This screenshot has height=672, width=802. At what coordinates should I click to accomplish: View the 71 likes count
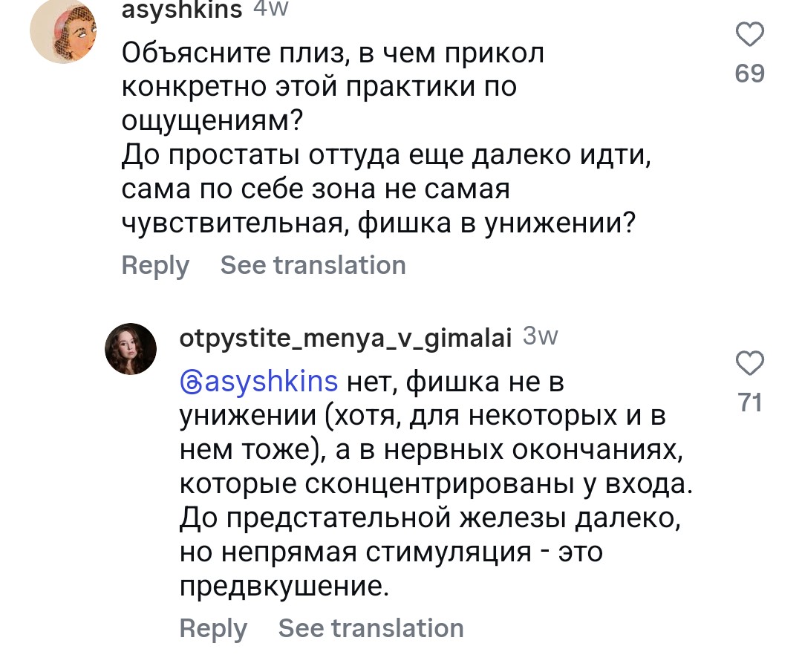click(750, 402)
